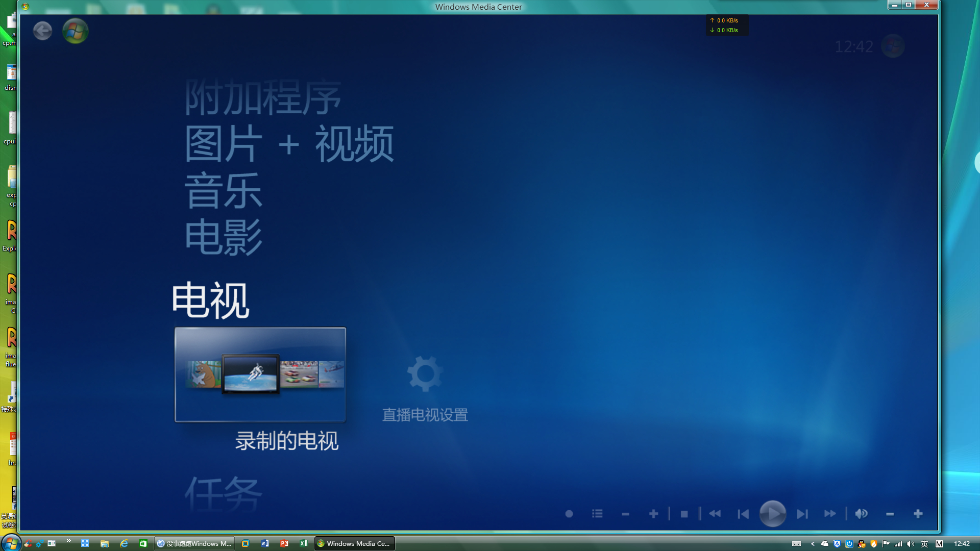The width and height of the screenshot is (980, 551).
Task: Click the rewind button
Action: [x=715, y=514]
